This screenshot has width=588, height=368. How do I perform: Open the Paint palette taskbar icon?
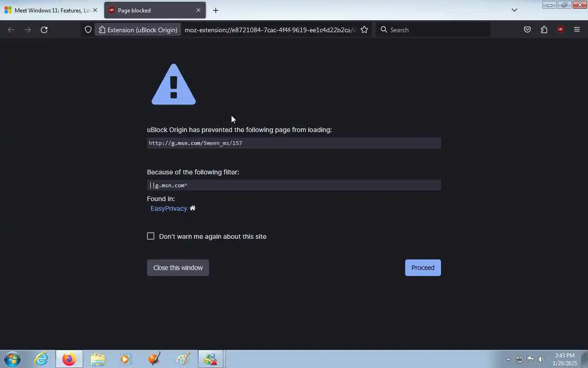[x=183, y=359]
